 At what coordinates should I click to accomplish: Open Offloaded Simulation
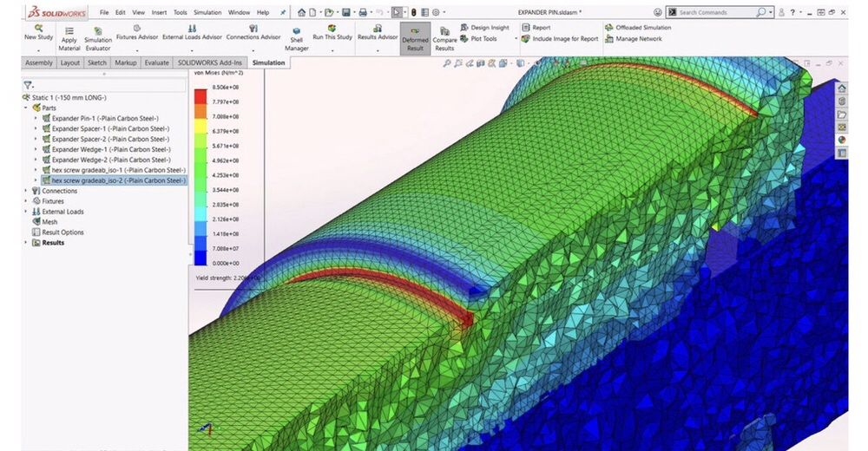click(x=638, y=27)
